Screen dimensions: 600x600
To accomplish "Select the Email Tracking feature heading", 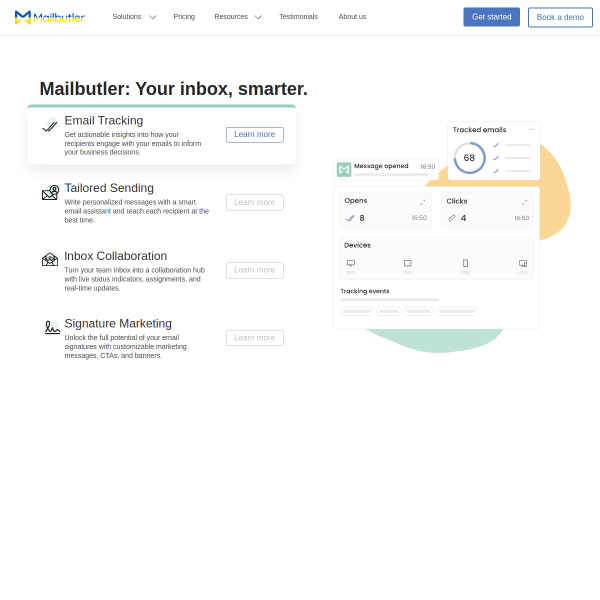I will pyautogui.click(x=104, y=121).
